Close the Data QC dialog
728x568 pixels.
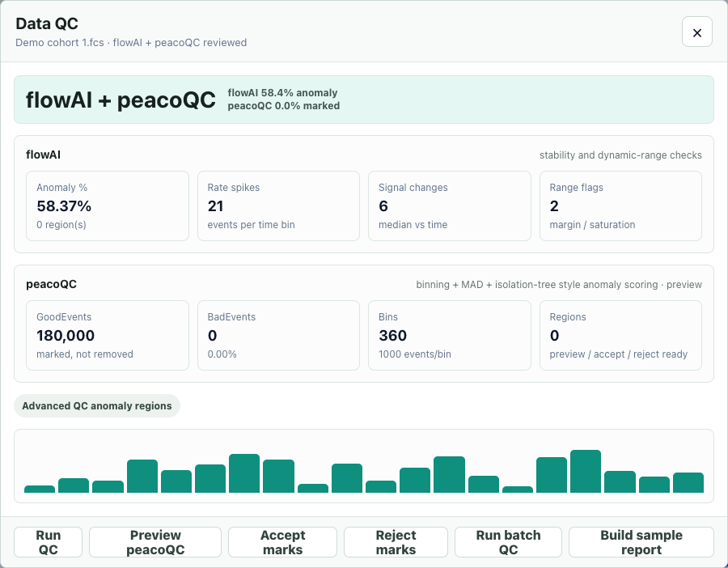tap(697, 32)
